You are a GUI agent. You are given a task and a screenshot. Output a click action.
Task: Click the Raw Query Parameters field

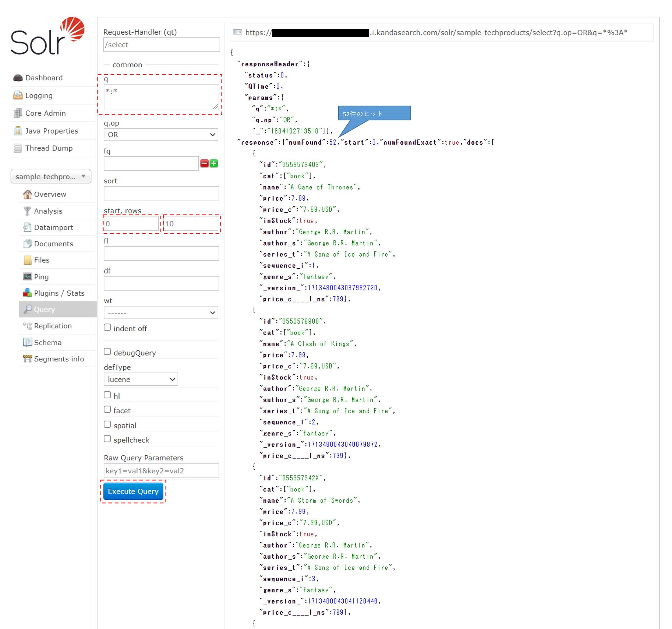click(x=161, y=471)
